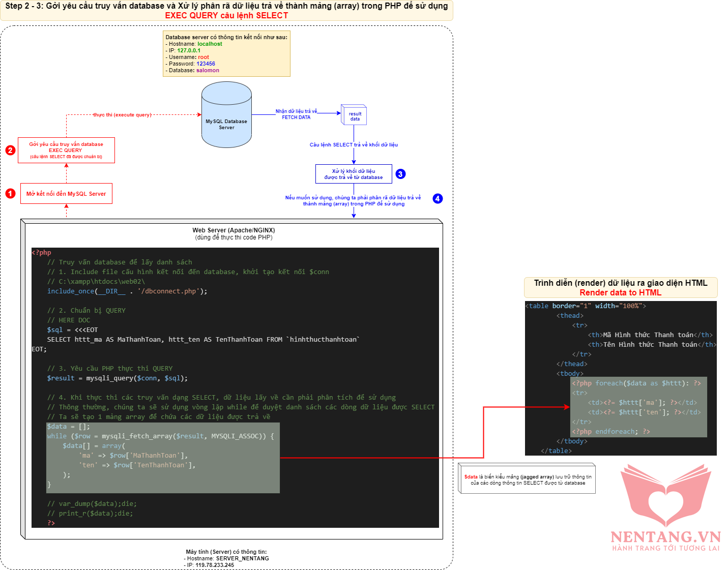Select the 'EXEC QUERY câu lệnh SELECT' title

(x=226, y=15)
